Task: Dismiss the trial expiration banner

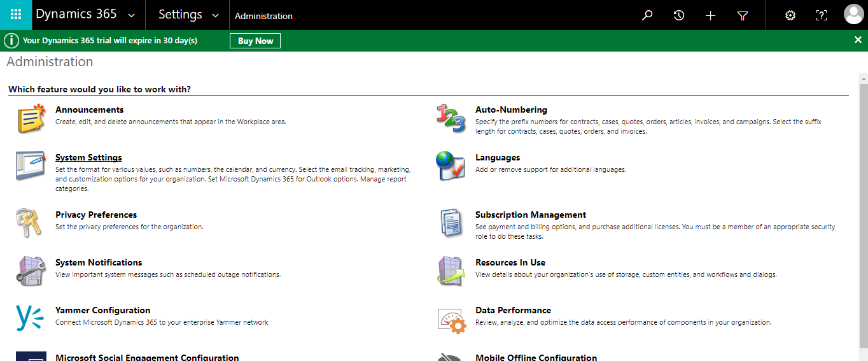Action: pos(858,40)
